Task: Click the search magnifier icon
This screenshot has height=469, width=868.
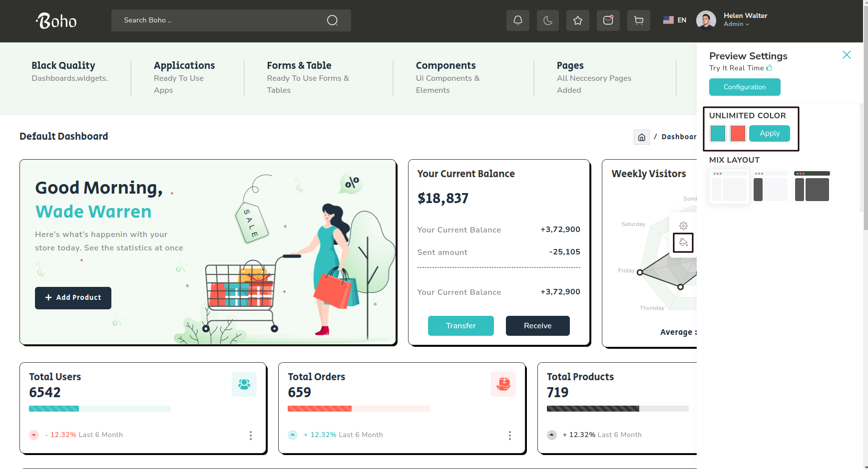Action: [332, 20]
